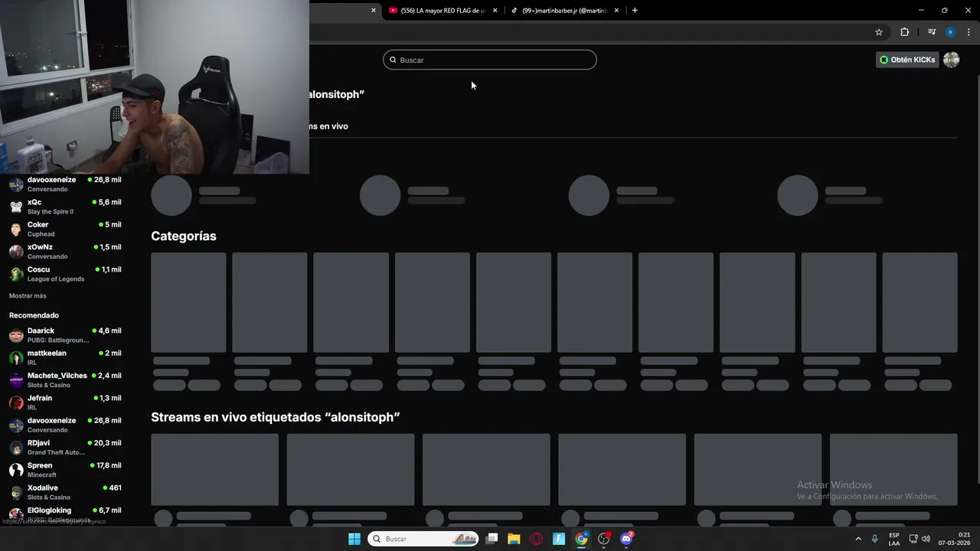Open xOwNz channel in sidebar
Image resolution: width=980 pixels, height=551 pixels.
65,252
